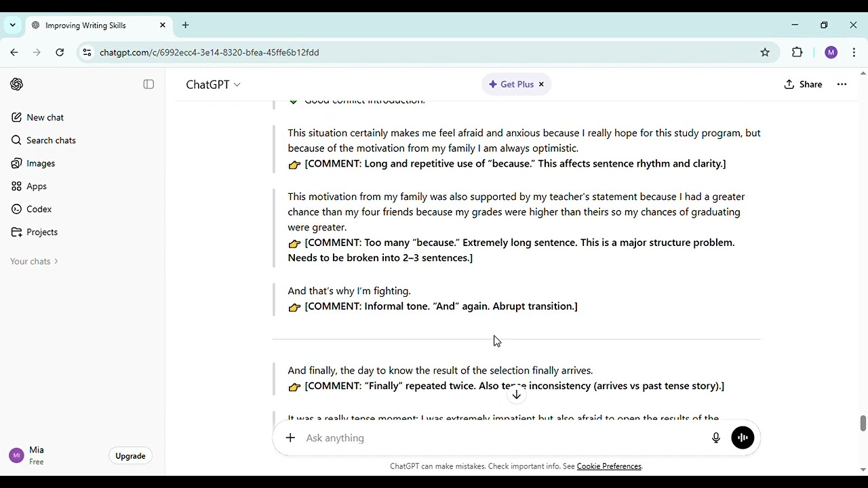This screenshot has width=868, height=488.
Task: View site information icon in address bar
Action: (x=86, y=52)
